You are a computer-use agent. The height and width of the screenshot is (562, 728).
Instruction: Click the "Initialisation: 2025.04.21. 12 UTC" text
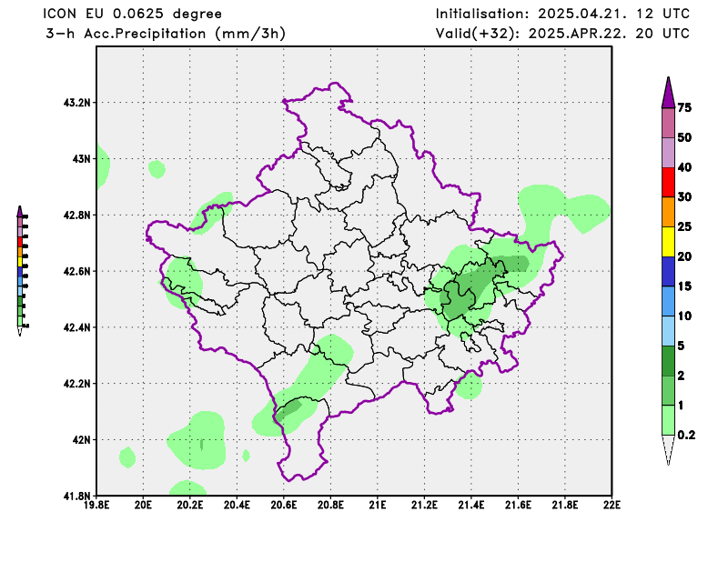click(x=562, y=14)
